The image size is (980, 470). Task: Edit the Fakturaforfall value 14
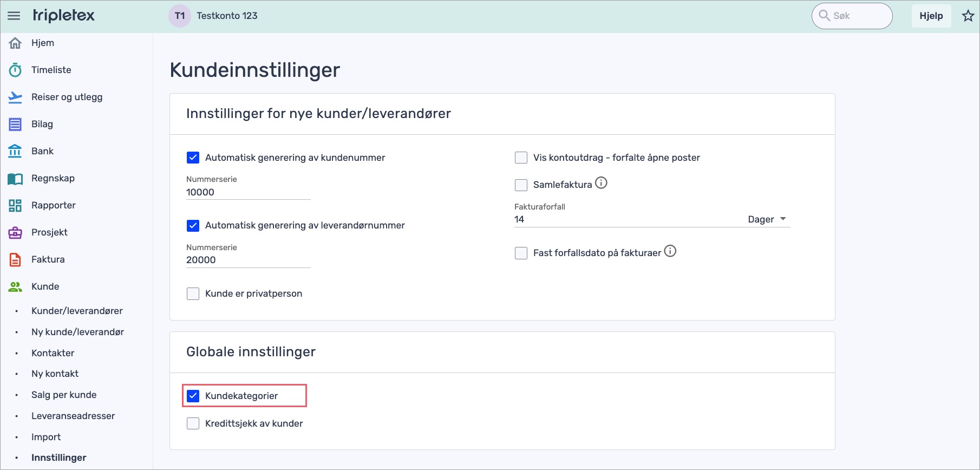click(627, 219)
